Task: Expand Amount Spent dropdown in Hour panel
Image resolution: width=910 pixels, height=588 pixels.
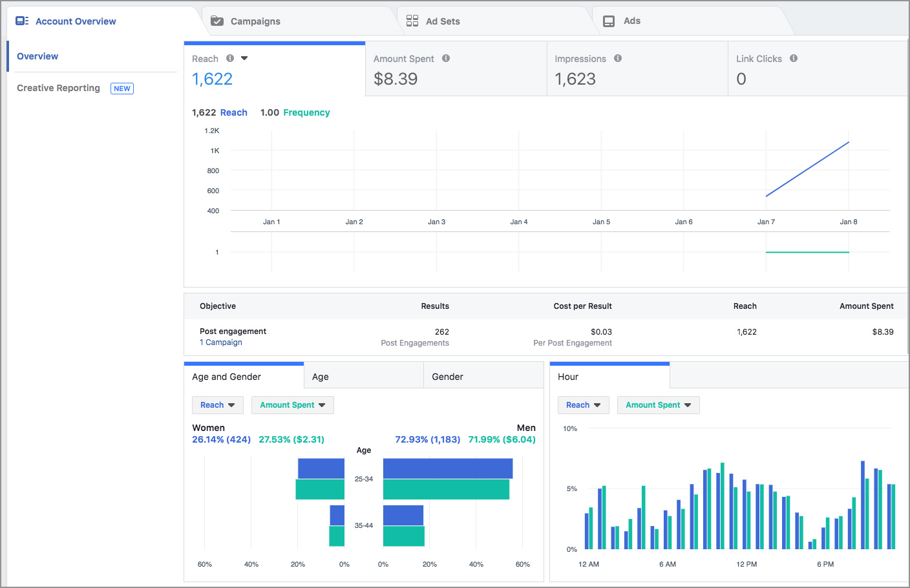Action: click(x=658, y=405)
